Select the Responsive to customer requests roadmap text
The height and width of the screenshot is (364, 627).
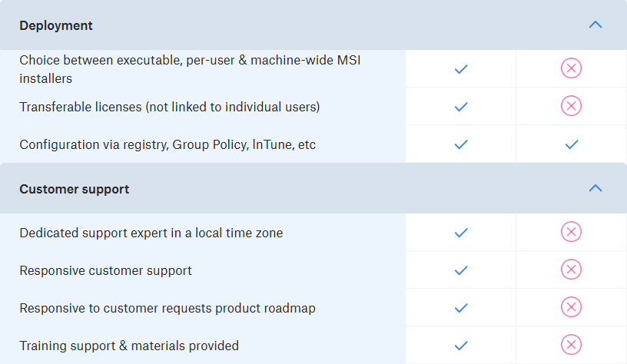(x=168, y=308)
